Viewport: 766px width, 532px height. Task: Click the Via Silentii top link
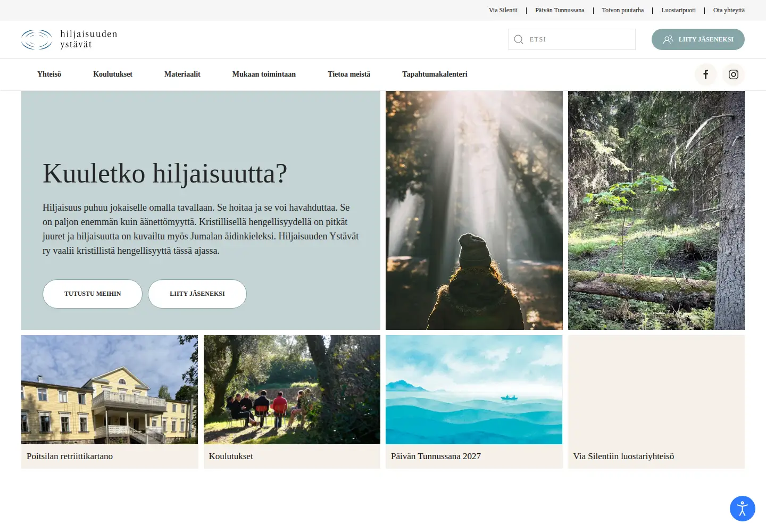click(503, 10)
